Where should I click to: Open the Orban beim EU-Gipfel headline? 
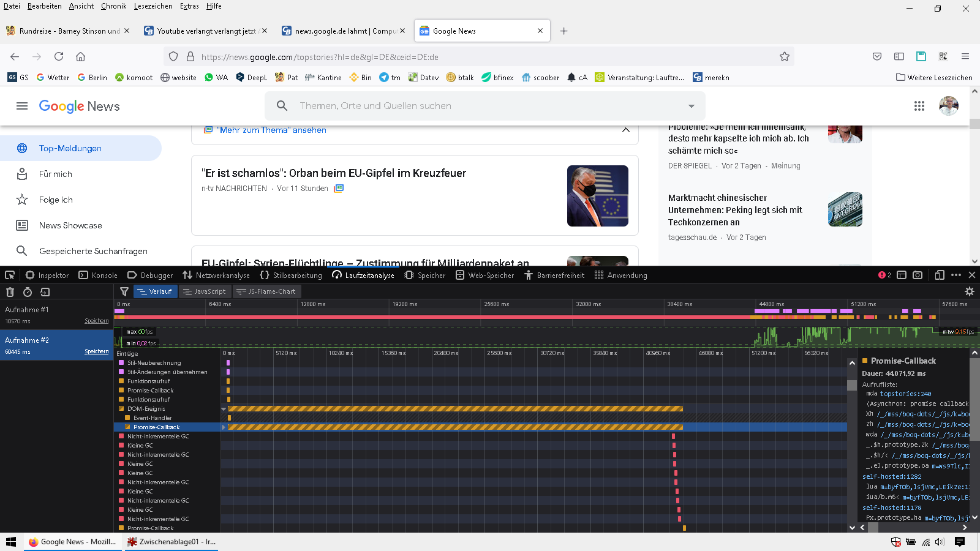point(334,173)
